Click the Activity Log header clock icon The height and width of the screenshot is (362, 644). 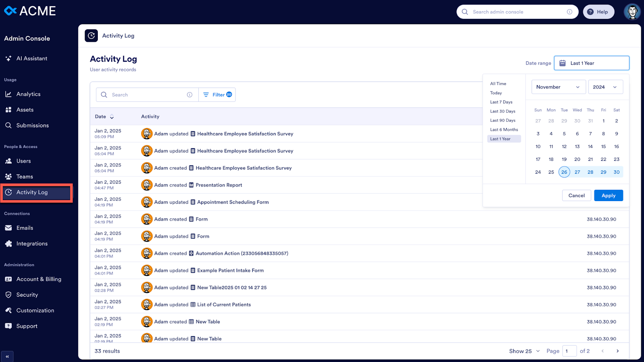click(91, 36)
